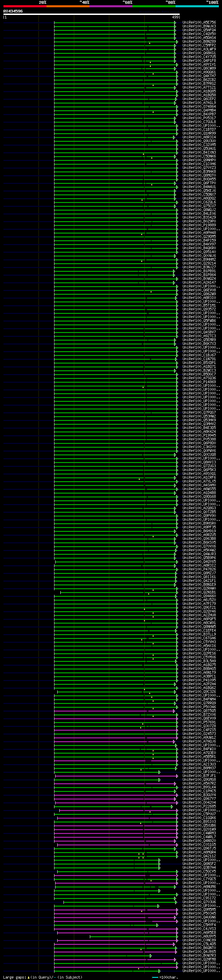
Task: Select hit label UniRef100_B7FJF1
Action: tap(199, 776)
